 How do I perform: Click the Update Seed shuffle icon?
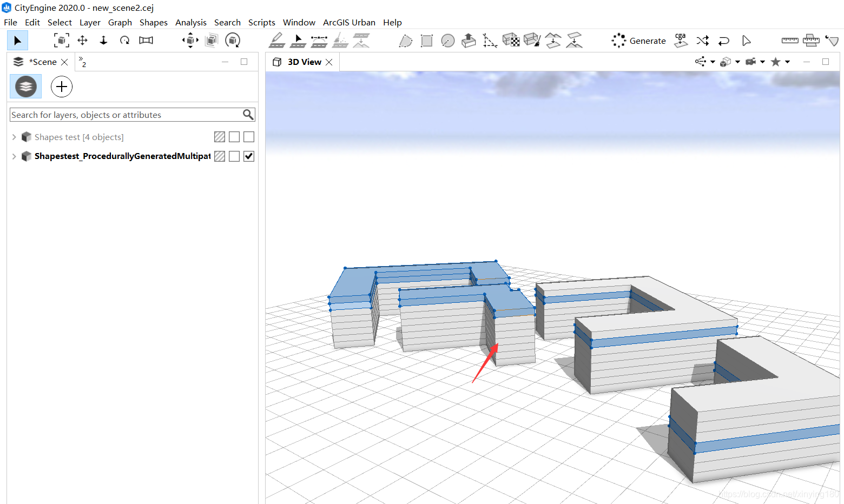point(702,41)
